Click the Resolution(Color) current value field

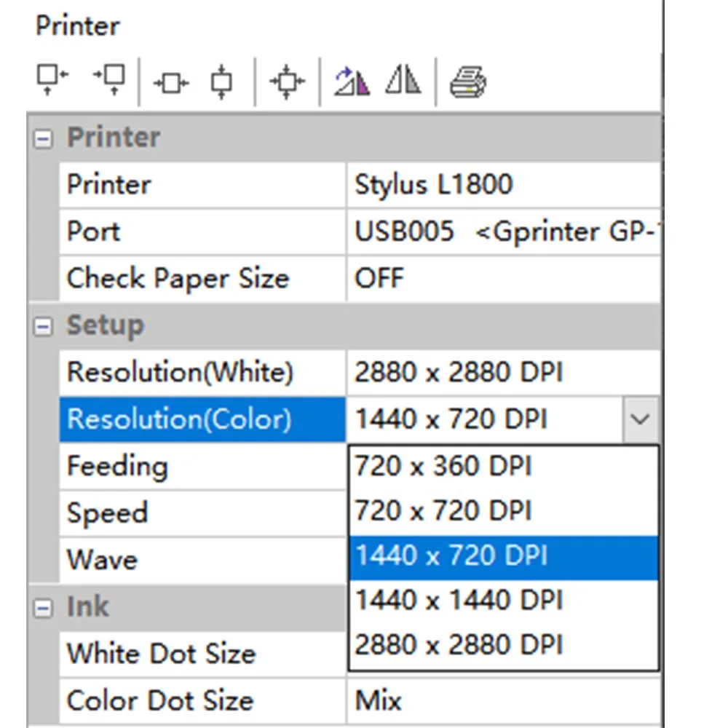click(485, 420)
